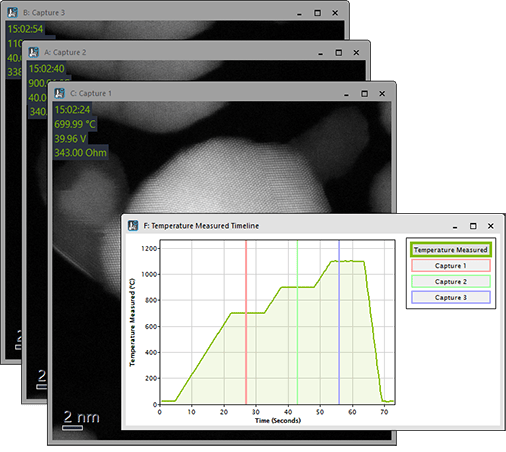Click the blue Capture 3 timeline marker
The height and width of the screenshot is (452, 506).
pyautogui.click(x=339, y=322)
